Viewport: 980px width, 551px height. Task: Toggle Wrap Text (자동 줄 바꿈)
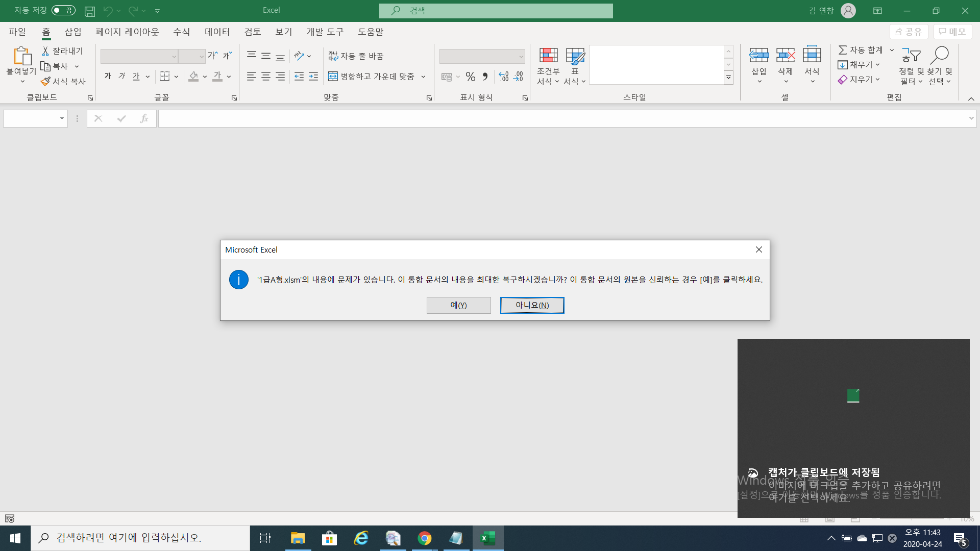click(x=356, y=56)
